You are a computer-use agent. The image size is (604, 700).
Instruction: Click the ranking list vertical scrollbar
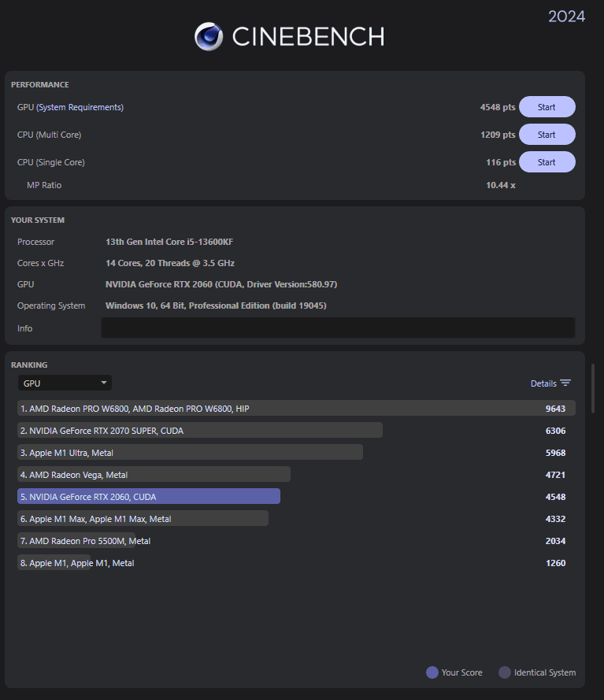[593, 388]
